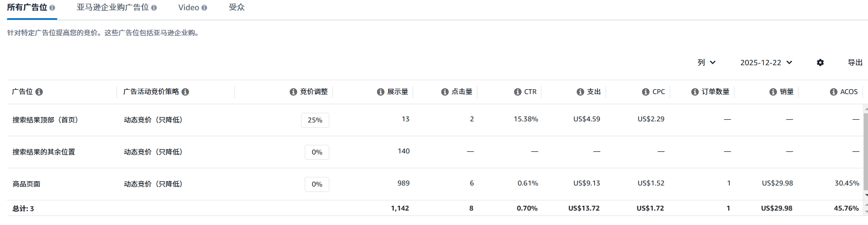This screenshot has height=225, width=868.
Task: Click the 导出 export button
Action: [x=855, y=63]
